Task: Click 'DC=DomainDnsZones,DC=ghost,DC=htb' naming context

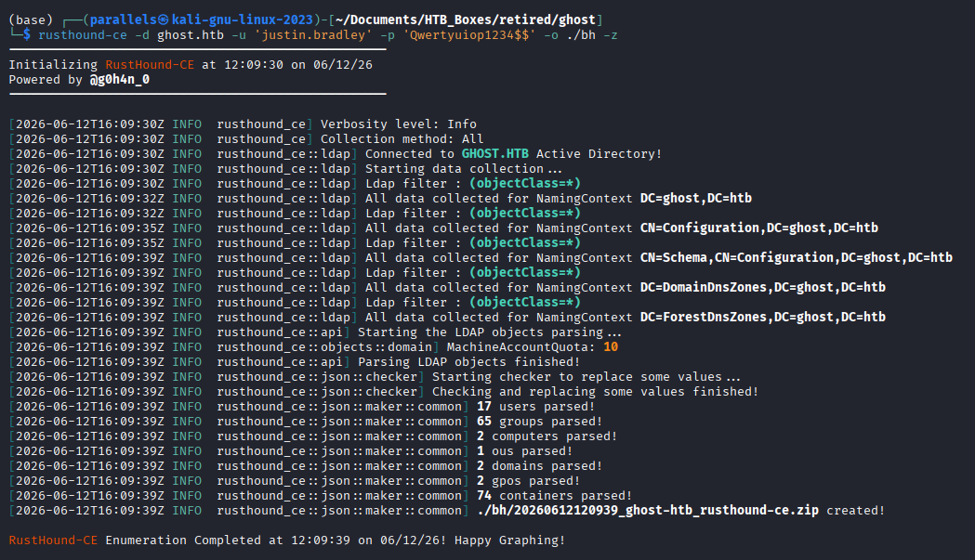Action: [x=763, y=288]
